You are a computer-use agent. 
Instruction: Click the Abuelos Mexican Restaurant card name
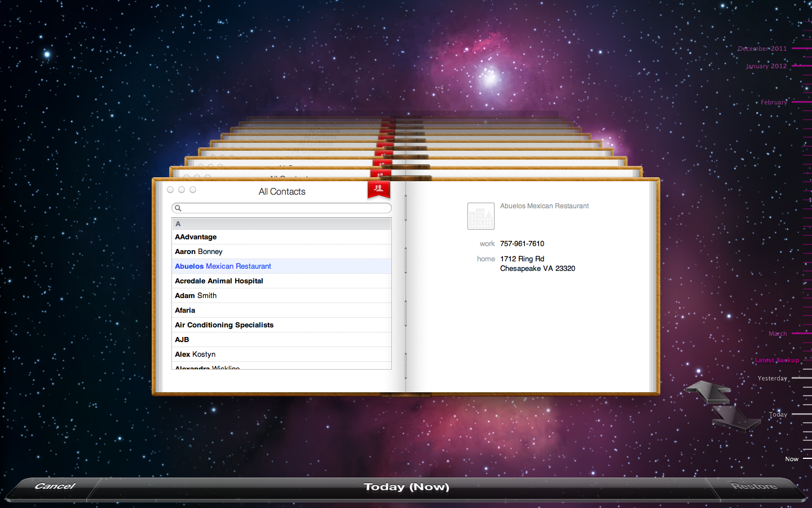544,206
